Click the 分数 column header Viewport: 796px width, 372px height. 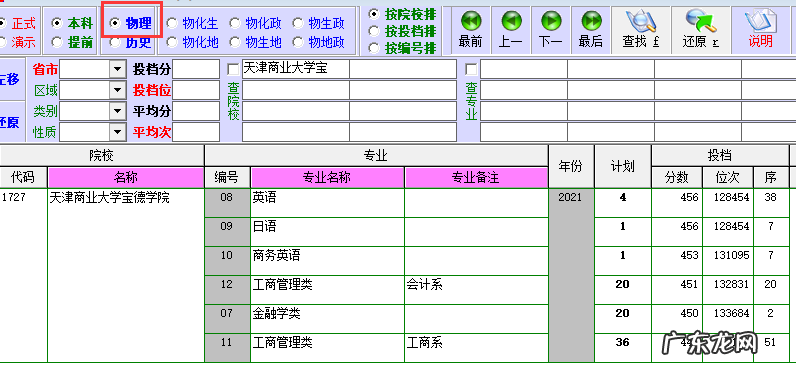pyautogui.click(x=677, y=177)
